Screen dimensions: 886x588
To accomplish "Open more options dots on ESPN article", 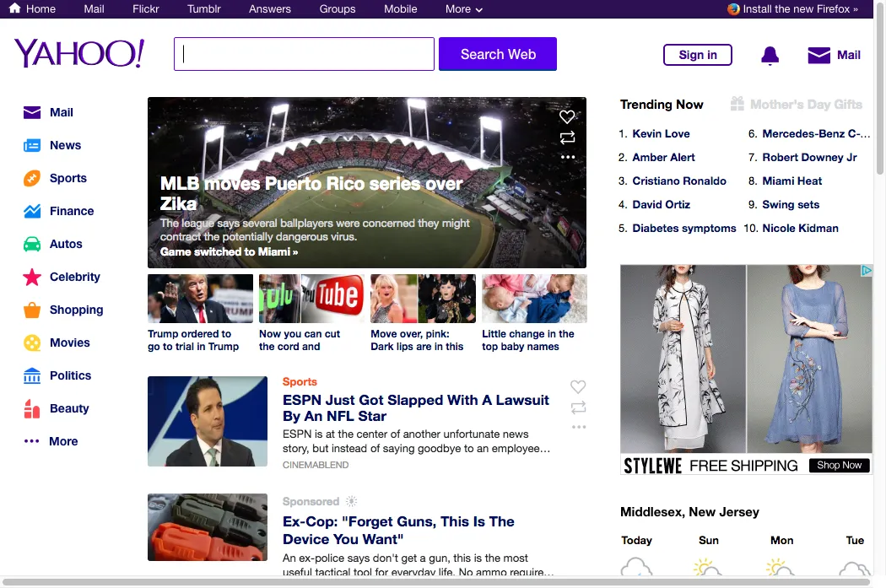I will [579, 427].
